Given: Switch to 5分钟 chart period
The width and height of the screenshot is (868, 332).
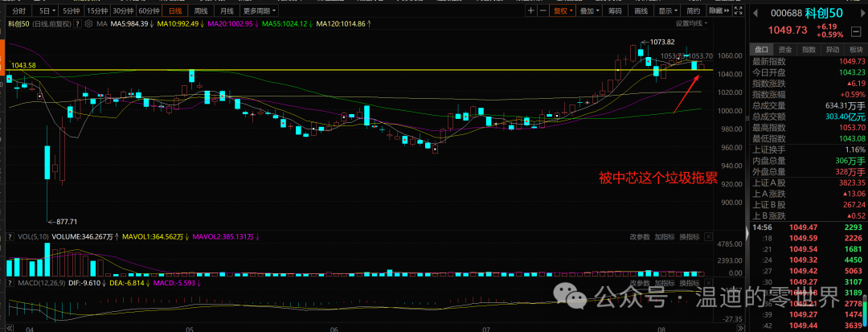Looking at the screenshot, I should (x=71, y=10).
